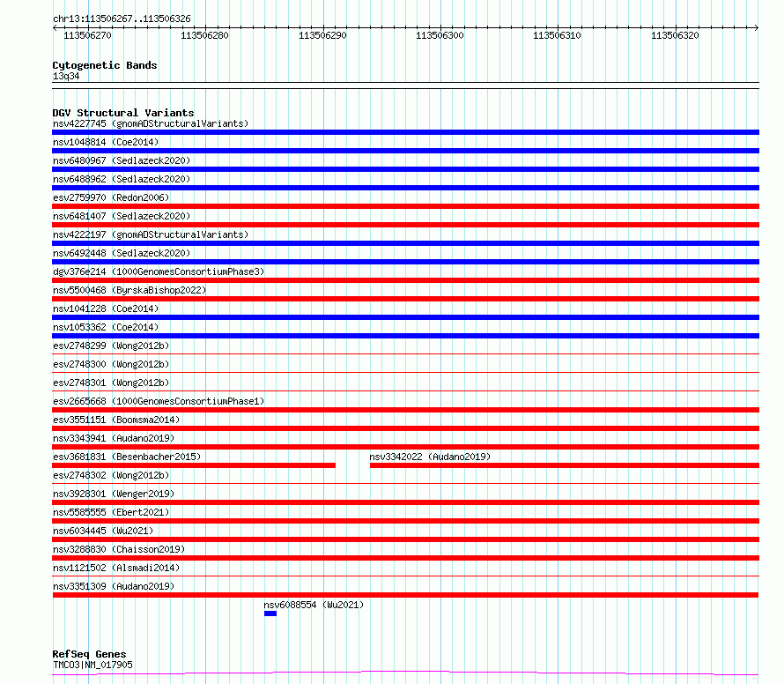784x684 pixels.
Task: Click the esv2748302 (Wong2012b) label
Action: [x=111, y=475]
